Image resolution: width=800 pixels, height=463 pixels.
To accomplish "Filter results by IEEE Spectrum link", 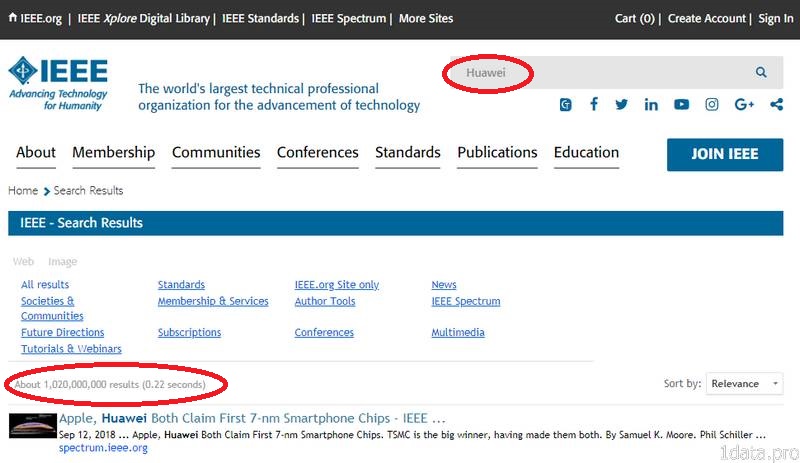I will coord(466,301).
